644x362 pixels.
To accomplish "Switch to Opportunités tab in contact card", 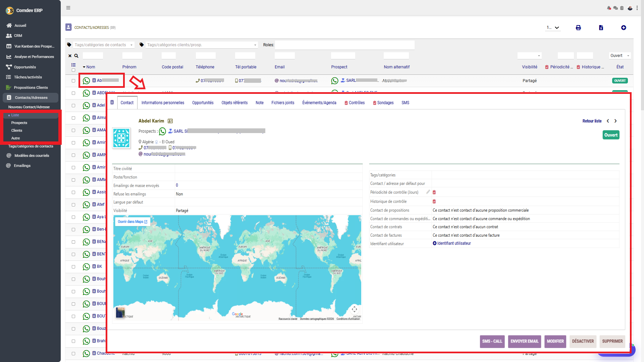I will [x=203, y=103].
